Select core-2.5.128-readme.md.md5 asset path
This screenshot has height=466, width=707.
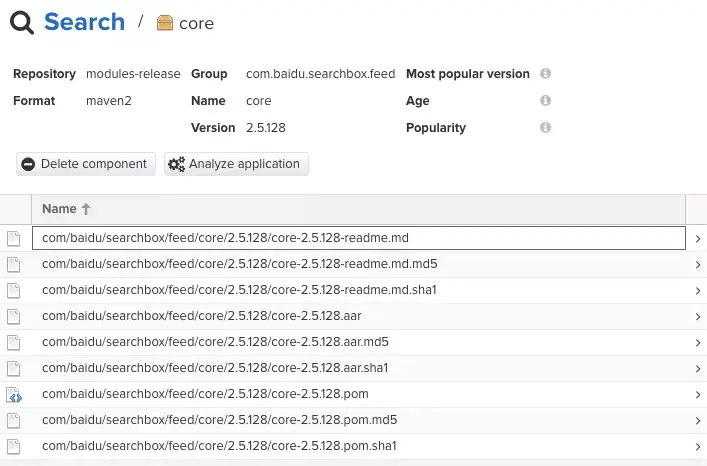point(239,264)
